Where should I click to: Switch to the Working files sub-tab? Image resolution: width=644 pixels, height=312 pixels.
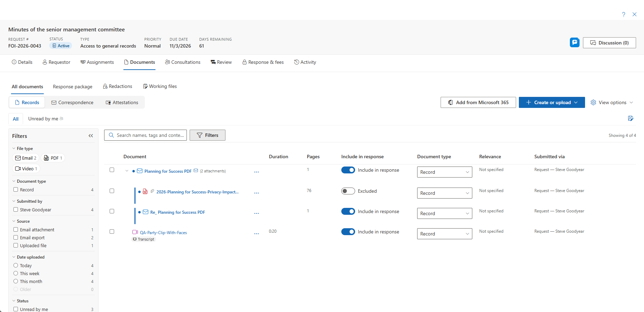pos(160,86)
